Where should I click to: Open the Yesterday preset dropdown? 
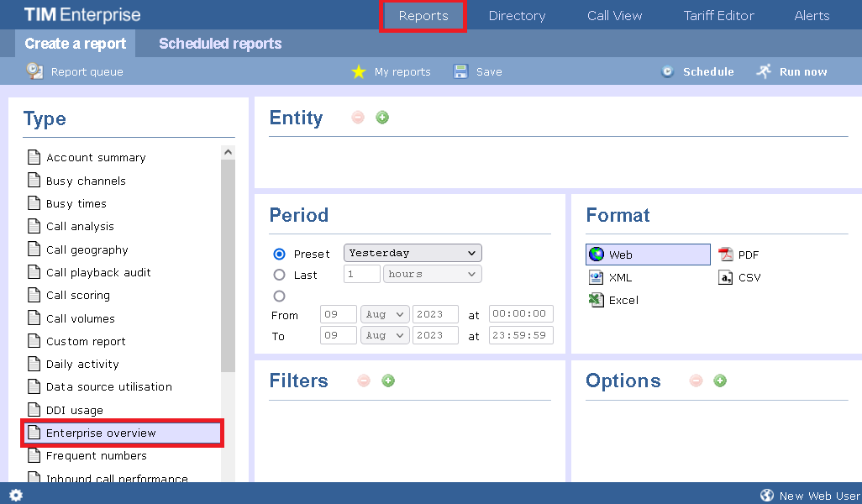pos(413,253)
